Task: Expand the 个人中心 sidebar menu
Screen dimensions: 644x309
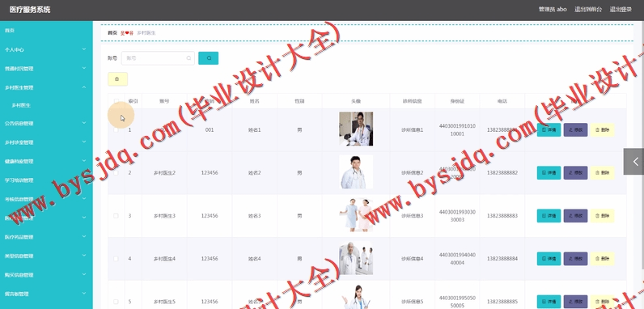Action: 46,49
